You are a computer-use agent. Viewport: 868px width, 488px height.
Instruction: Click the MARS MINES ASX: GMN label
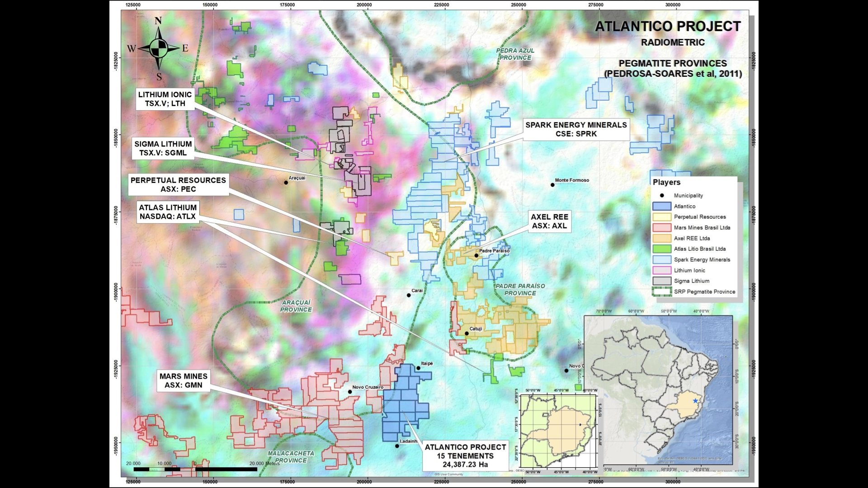click(184, 380)
